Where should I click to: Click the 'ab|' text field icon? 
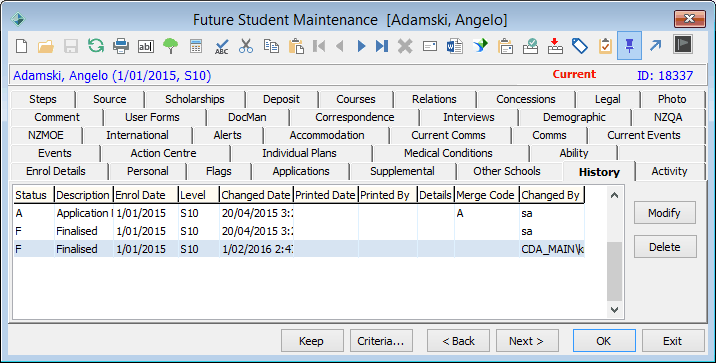click(146, 46)
